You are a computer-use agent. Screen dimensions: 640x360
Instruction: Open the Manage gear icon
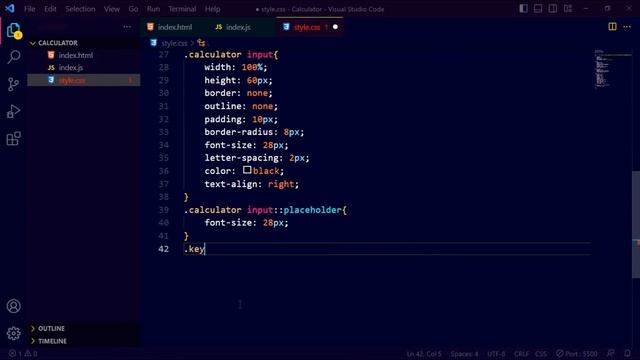(x=13, y=333)
